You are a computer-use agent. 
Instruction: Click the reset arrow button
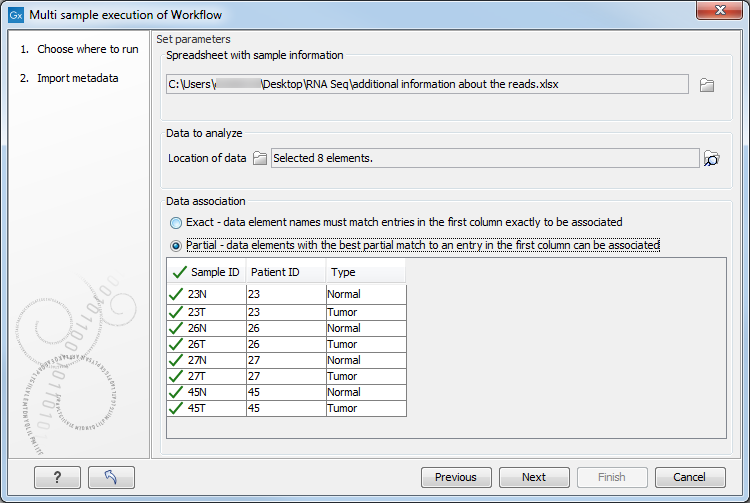(x=110, y=477)
